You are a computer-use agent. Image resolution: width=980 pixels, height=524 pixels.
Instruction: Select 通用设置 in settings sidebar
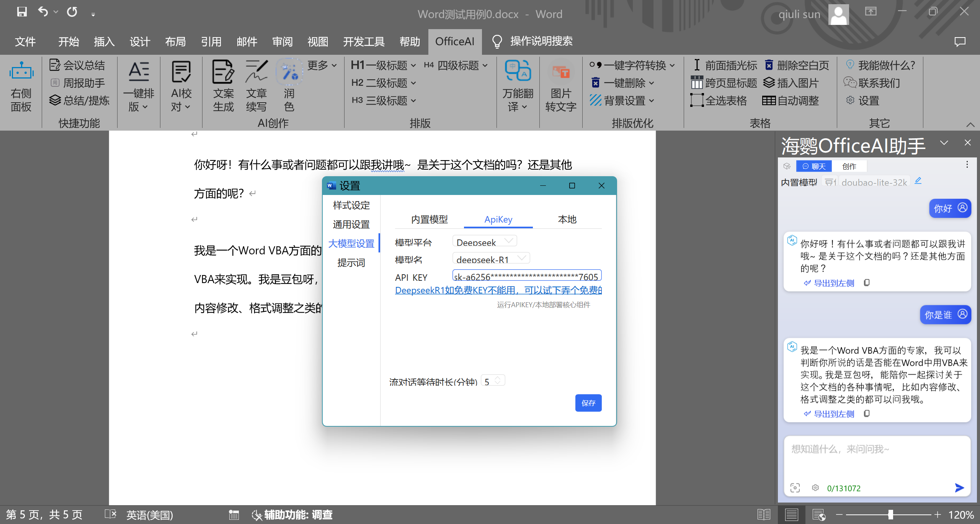tap(351, 224)
